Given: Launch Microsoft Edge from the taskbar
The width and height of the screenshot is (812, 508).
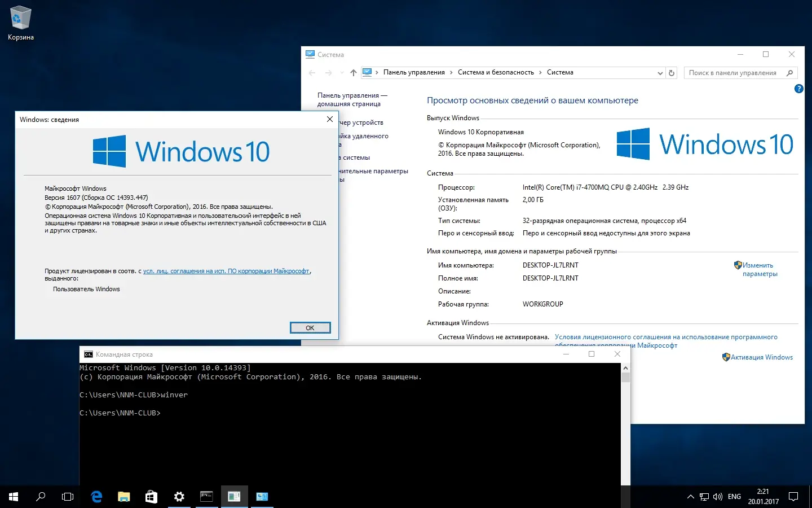Looking at the screenshot, I should 96,497.
